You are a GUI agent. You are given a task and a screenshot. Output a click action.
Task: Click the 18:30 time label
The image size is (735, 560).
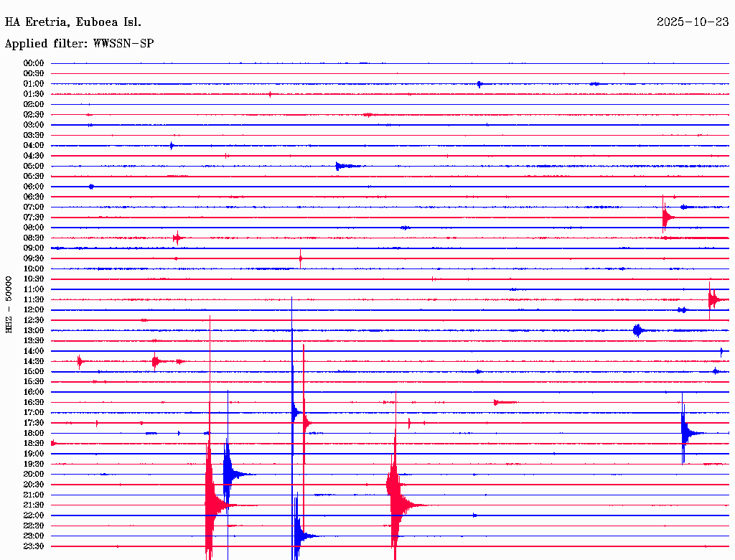click(34, 443)
